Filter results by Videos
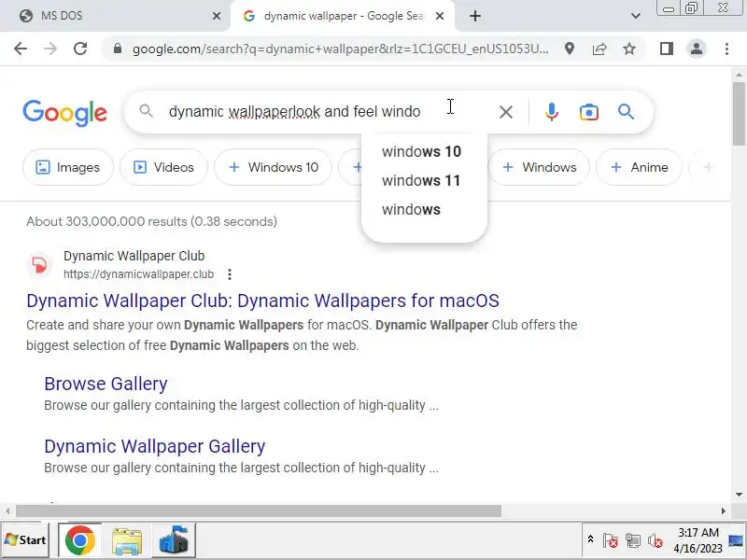This screenshot has width=747, height=560. (164, 167)
